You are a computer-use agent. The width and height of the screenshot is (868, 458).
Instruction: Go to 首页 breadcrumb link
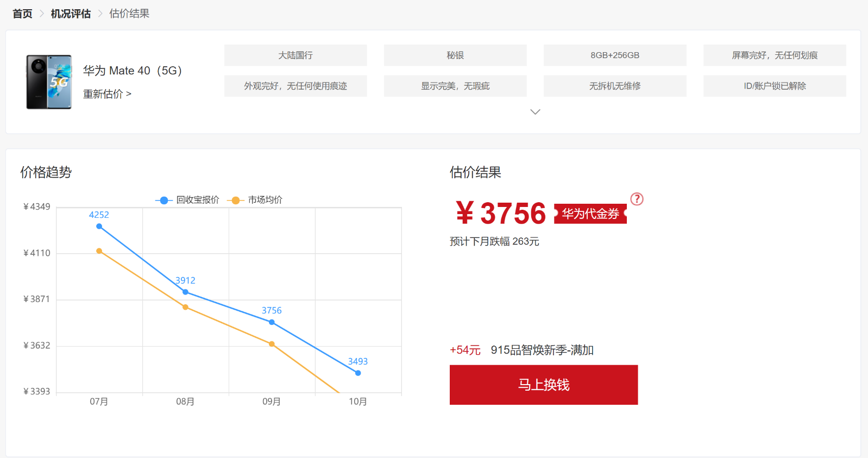tap(22, 14)
